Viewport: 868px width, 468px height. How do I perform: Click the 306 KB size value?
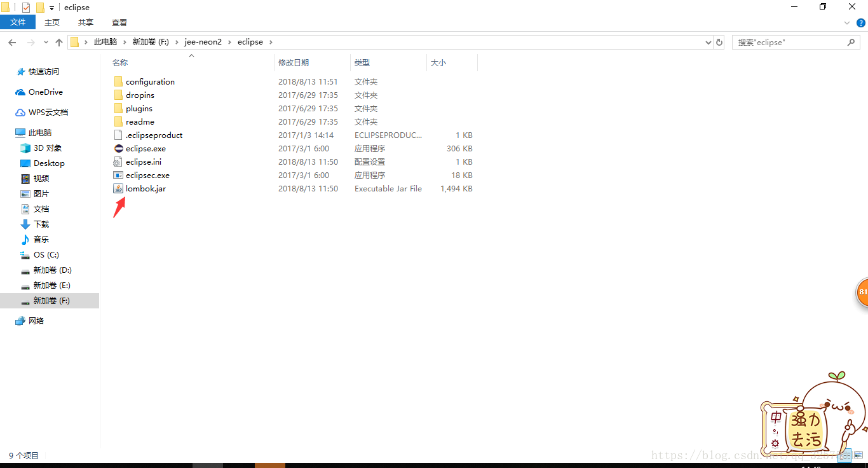tap(459, 149)
